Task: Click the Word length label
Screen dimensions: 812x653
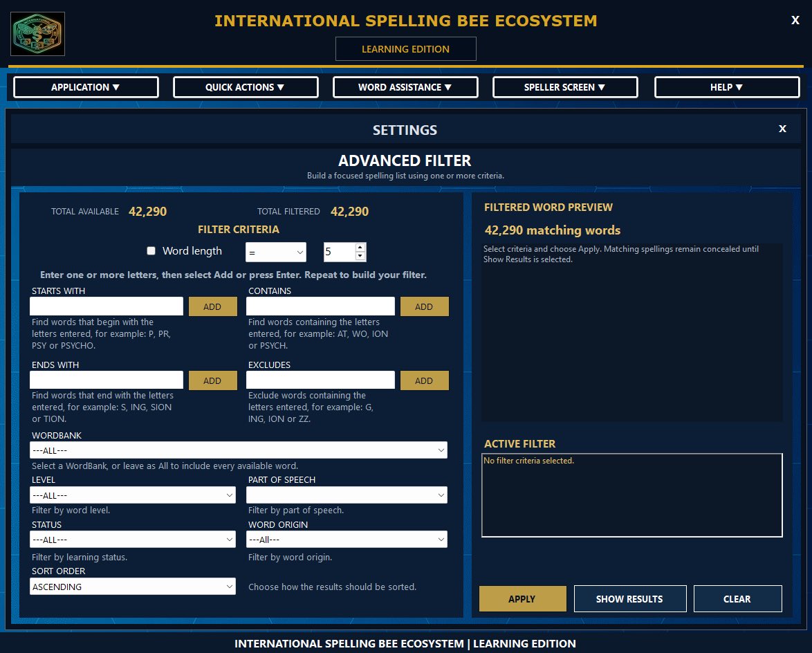Action: [x=192, y=250]
